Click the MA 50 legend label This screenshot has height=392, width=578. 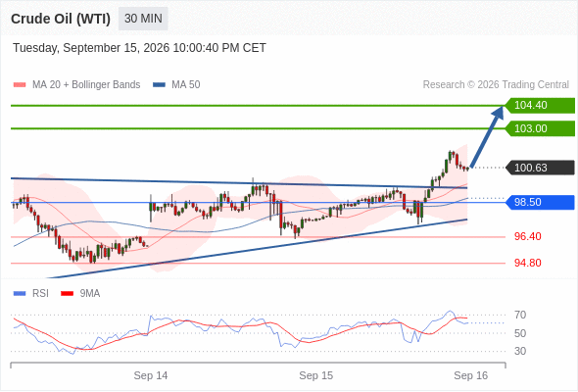click(x=186, y=85)
